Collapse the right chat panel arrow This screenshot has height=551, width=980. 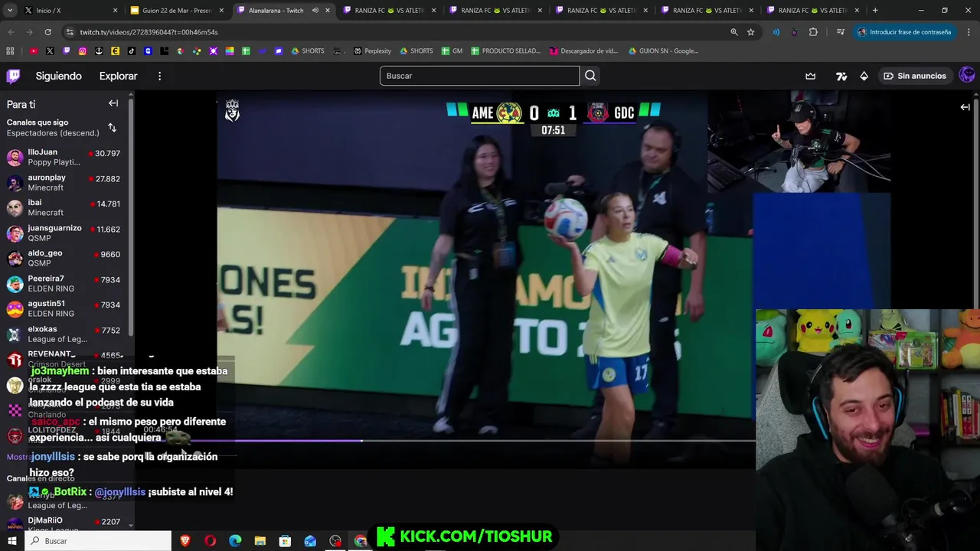pos(965,107)
